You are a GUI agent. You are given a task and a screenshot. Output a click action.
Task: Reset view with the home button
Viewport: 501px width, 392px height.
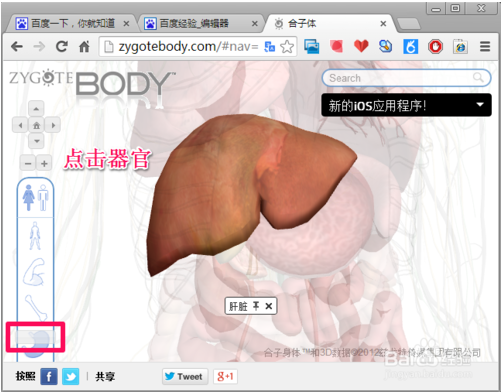tap(36, 125)
